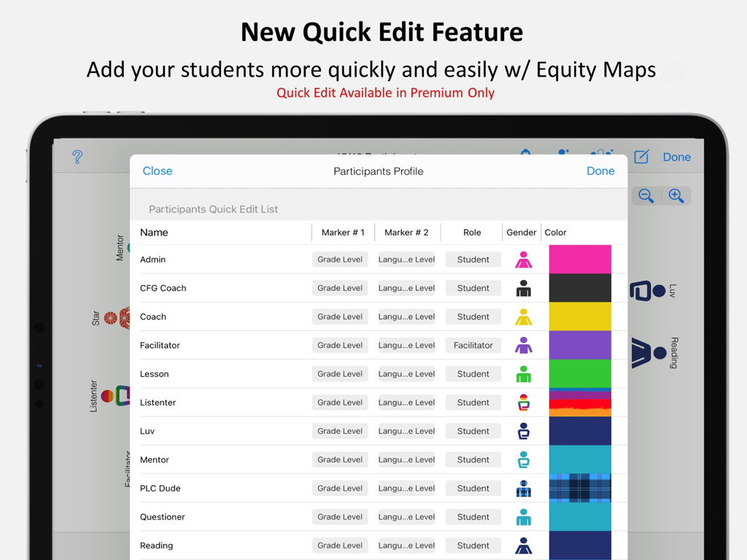
Task: Change Facilitator's Role selector
Action: [473, 345]
